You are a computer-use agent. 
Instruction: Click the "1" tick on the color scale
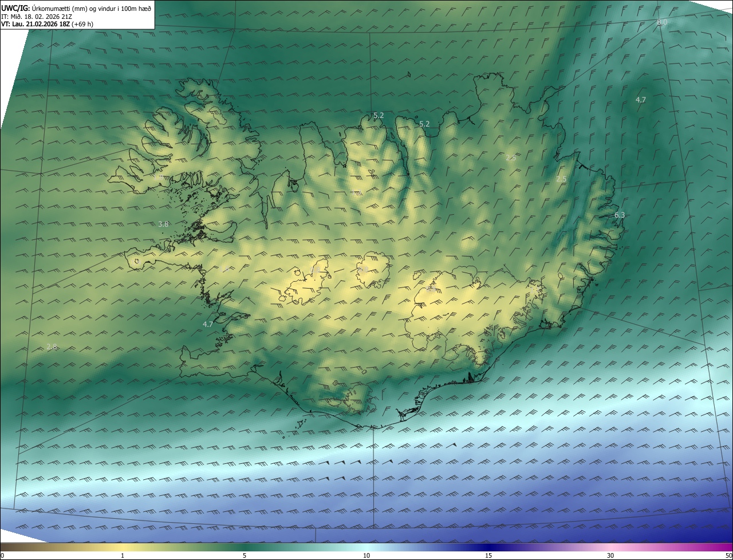123,555
